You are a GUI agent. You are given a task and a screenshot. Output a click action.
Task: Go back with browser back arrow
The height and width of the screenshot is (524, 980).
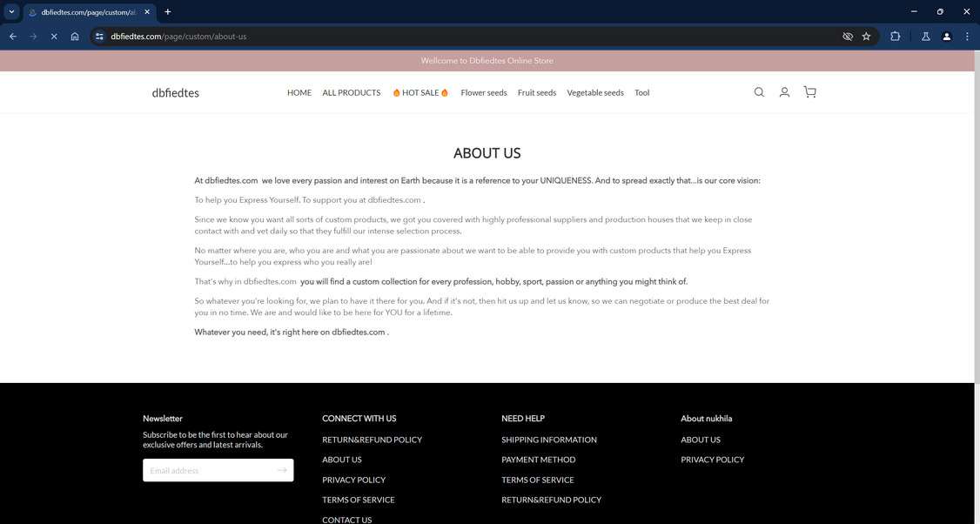point(12,37)
